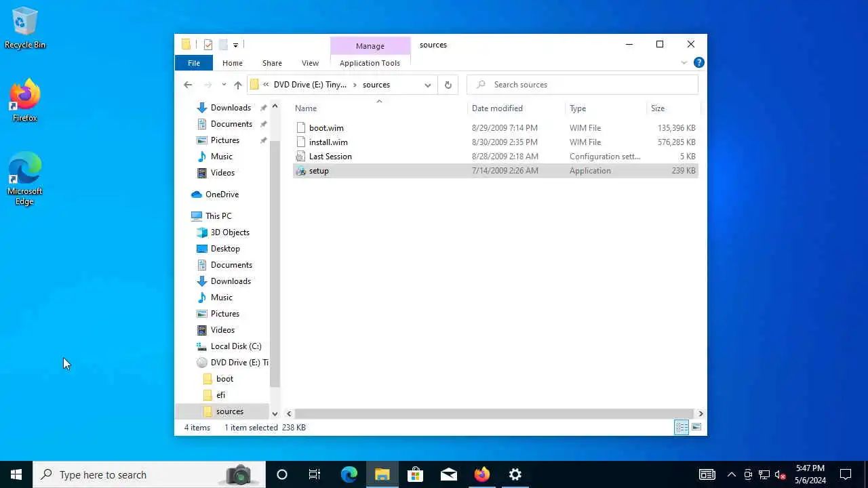Viewport: 868px width, 488px height.
Task: Open the efi folder in tree
Action: point(220,395)
